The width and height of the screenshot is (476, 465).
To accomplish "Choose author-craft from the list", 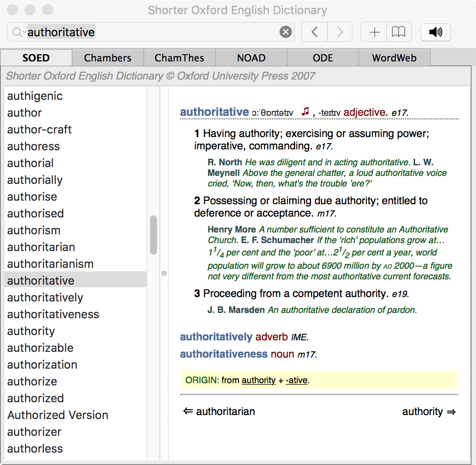I will point(75,130).
